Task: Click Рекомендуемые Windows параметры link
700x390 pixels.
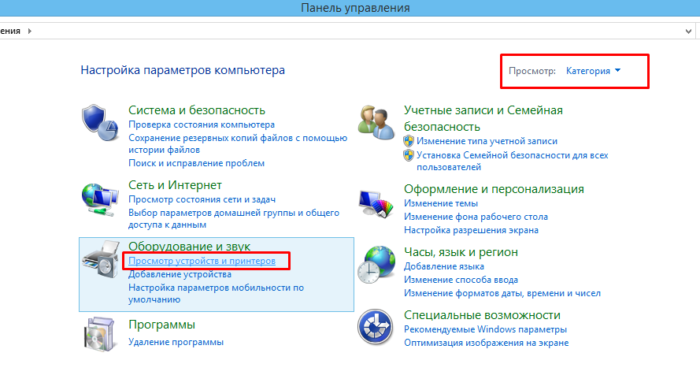Action: [x=485, y=329]
